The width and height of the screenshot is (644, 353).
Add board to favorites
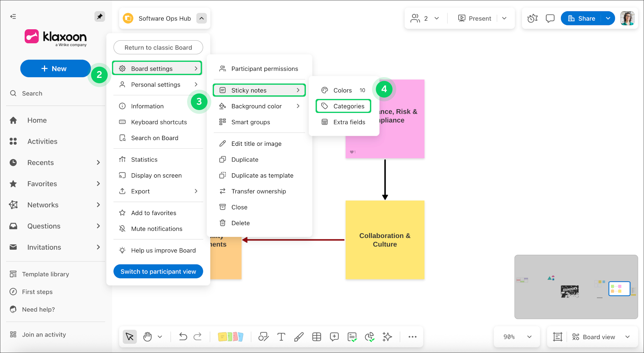[153, 213]
